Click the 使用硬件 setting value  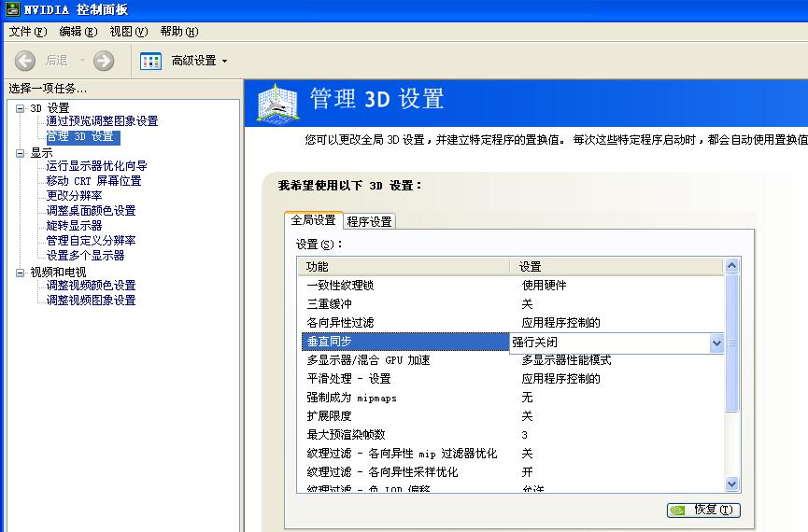coord(545,286)
